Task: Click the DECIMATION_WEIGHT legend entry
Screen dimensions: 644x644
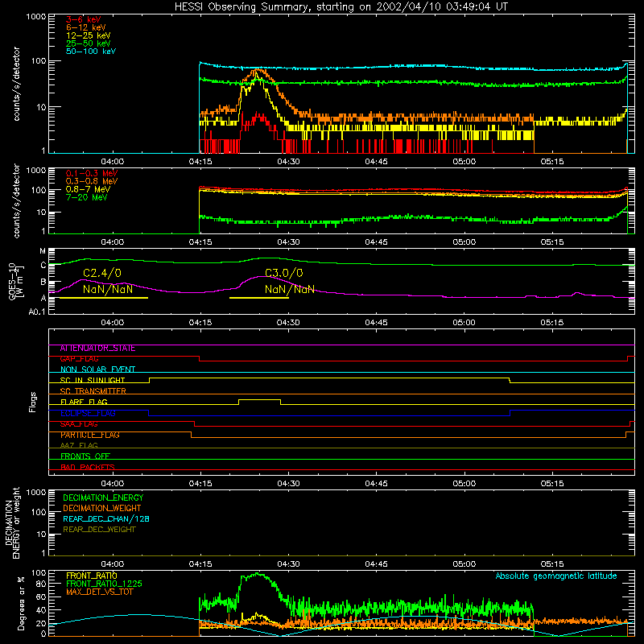Action: [102, 508]
